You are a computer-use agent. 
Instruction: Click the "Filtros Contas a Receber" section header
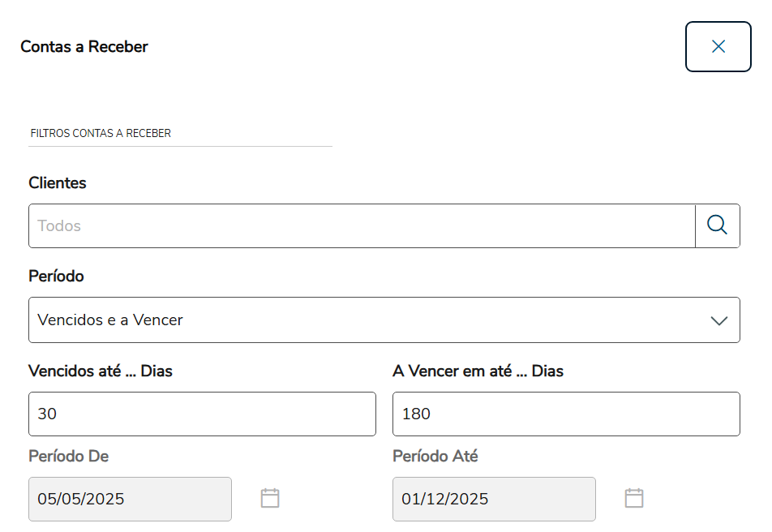[x=101, y=133]
